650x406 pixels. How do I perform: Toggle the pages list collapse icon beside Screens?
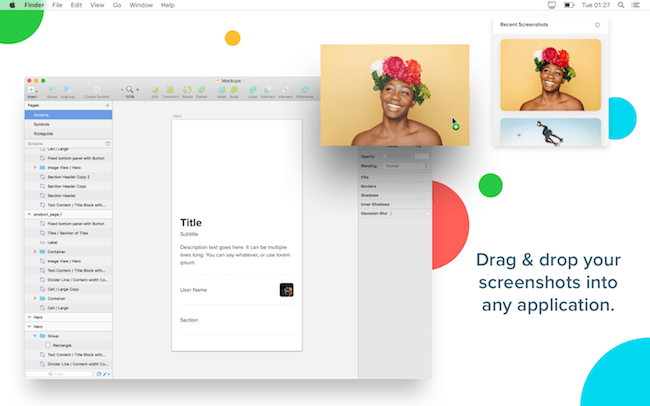[x=108, y=143]
